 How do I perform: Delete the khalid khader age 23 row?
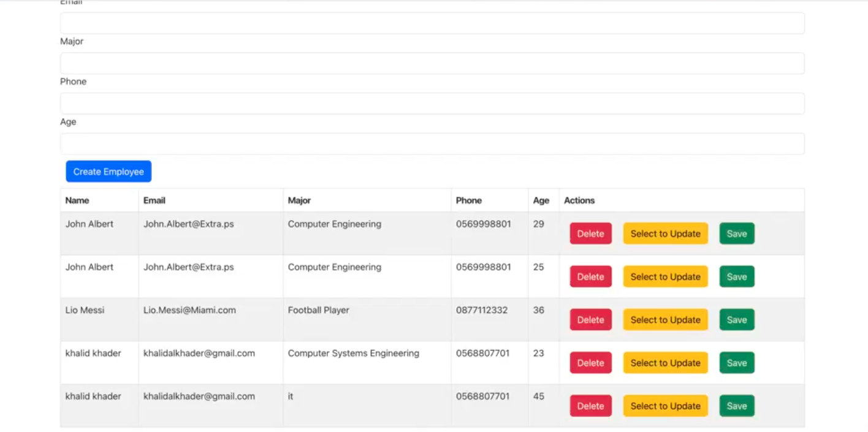click(x=591, y=363)
